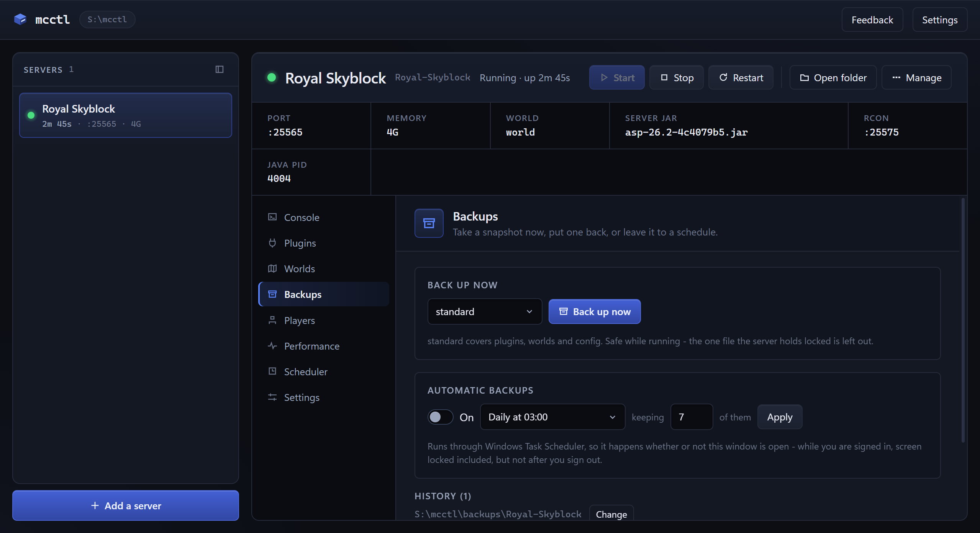Open the Console section
Viewport: 980px width, 533px height.
pos(324,217)
